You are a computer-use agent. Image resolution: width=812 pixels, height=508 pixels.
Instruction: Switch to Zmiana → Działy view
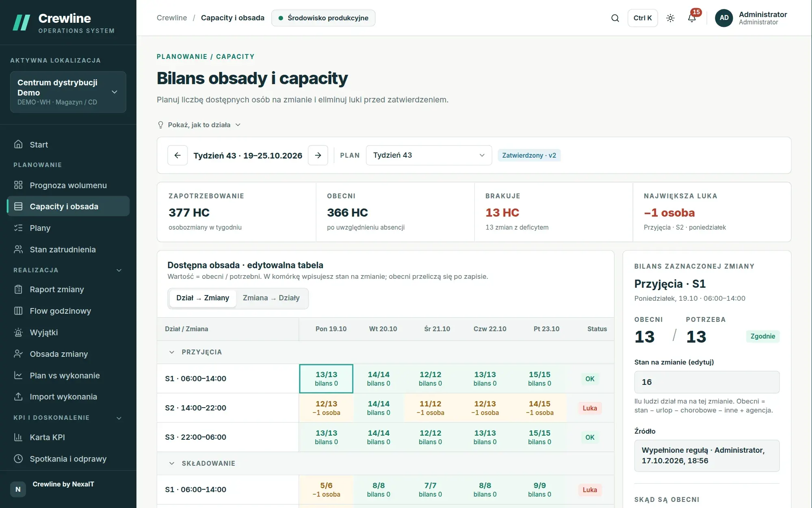(271, 298)
